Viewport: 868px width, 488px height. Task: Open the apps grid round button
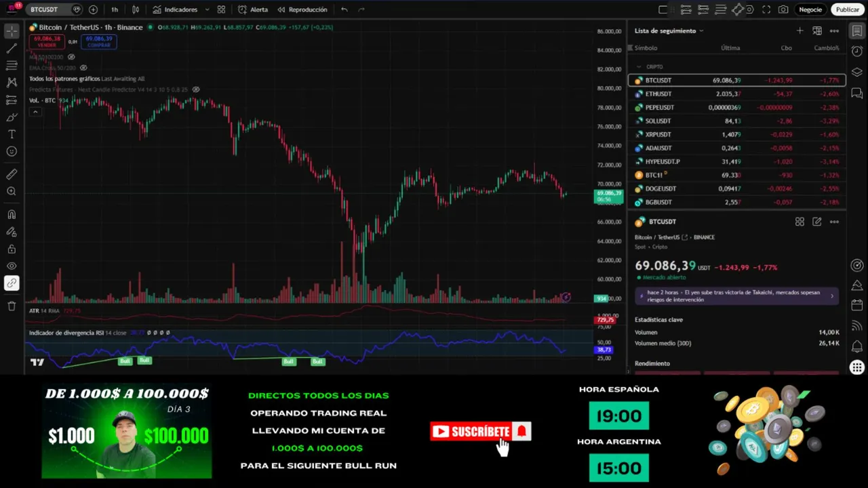point(857,367)
